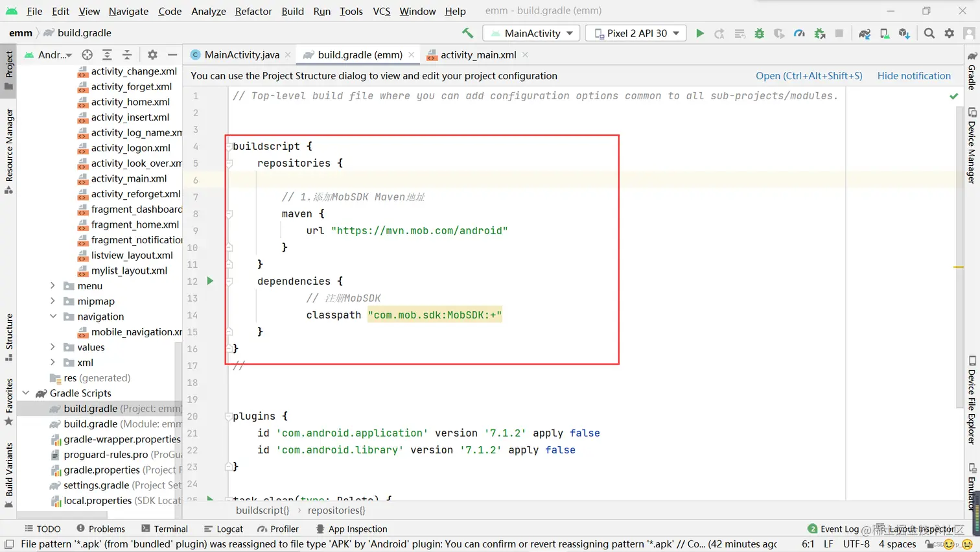Open the MainActivity run configuration dropdown

pos(531,33)
